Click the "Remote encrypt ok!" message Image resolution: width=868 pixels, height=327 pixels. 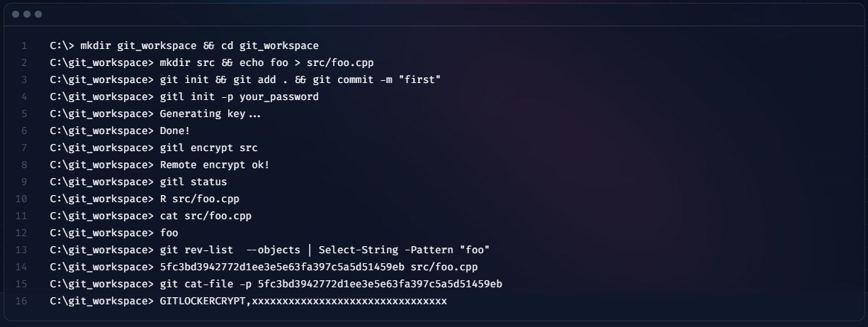point(215,165)
